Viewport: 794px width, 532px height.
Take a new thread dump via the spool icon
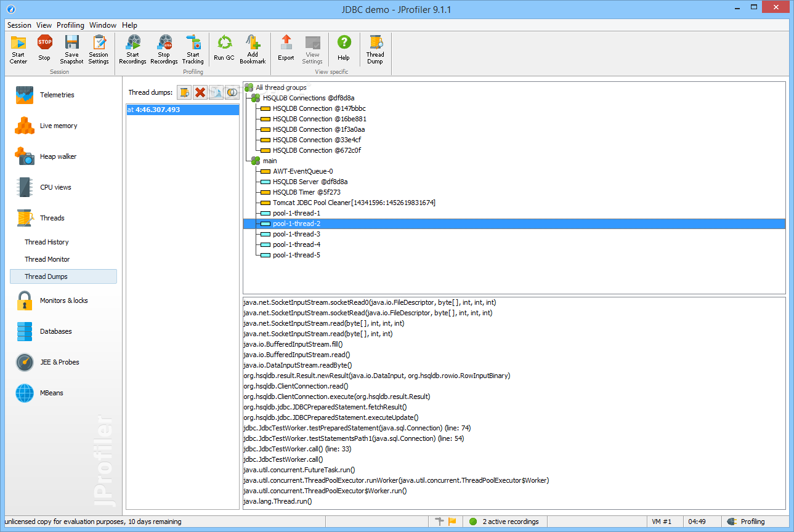point(184,92)
